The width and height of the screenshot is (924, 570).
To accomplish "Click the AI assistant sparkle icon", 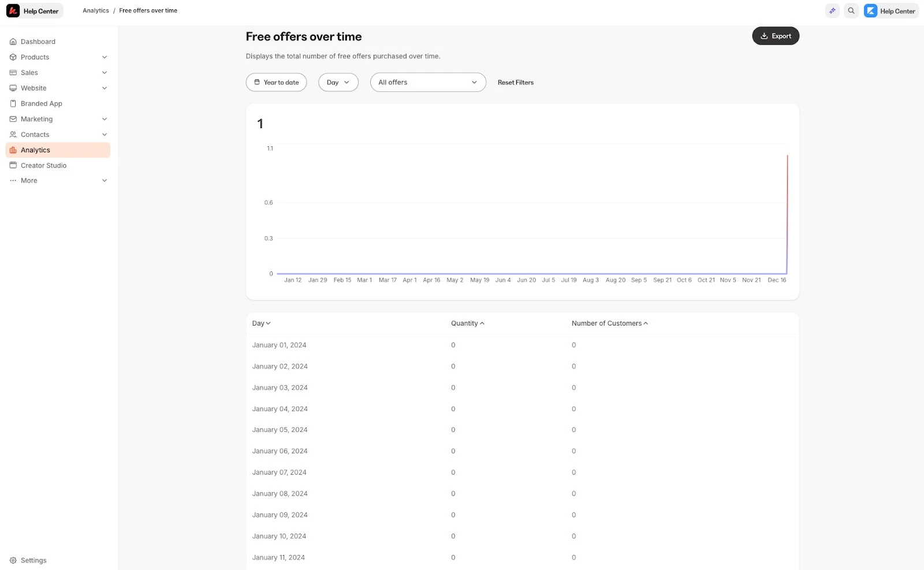I will (x=832, y=10).
